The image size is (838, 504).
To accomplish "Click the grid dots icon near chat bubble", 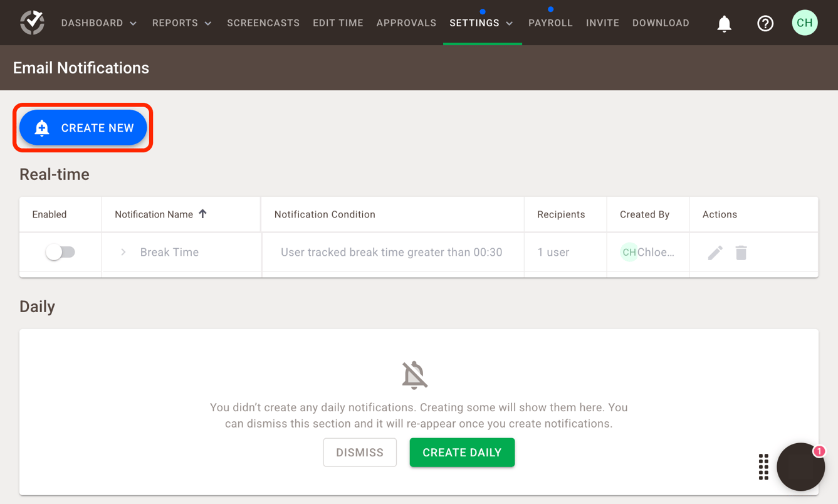I will pyautogui.click(x=763, y=466).
